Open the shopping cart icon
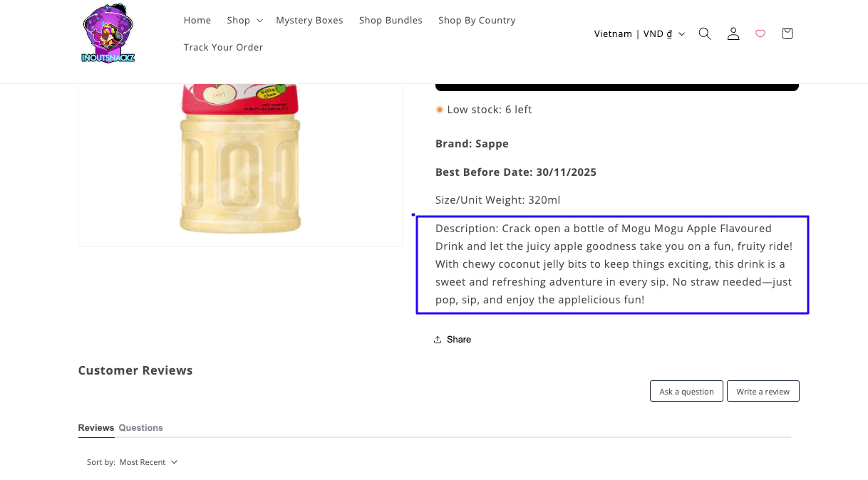Screen dimensions: 868x480 [787, 33]
